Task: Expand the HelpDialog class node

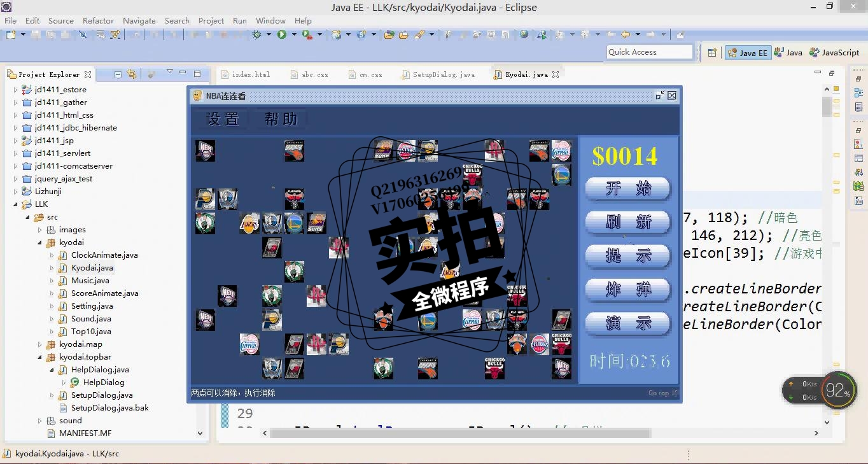Action: point(64,383)
